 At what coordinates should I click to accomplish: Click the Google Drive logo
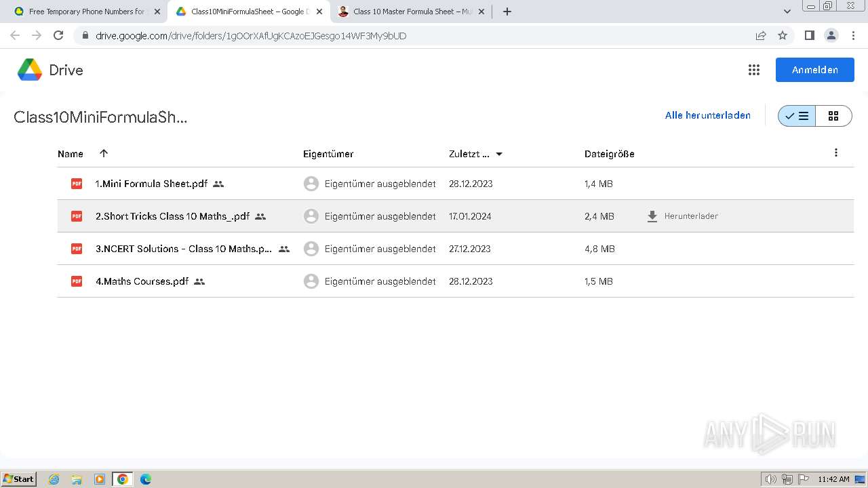[x=30, y=70]
